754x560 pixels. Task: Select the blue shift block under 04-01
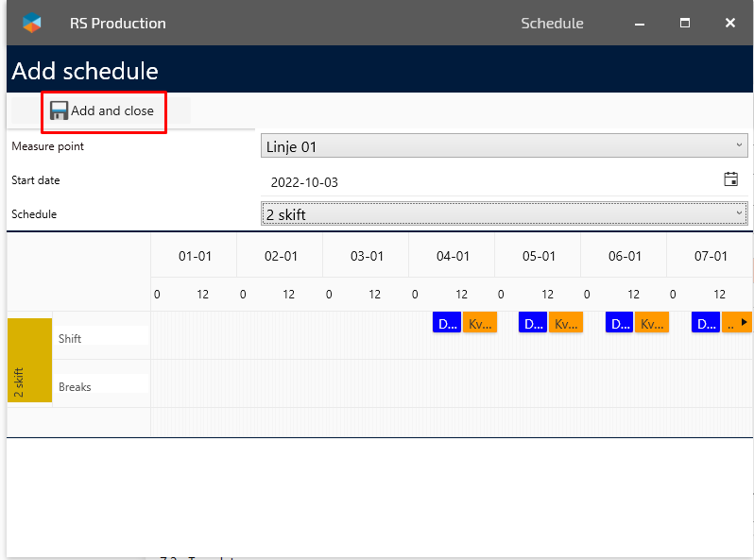point(446,323)
